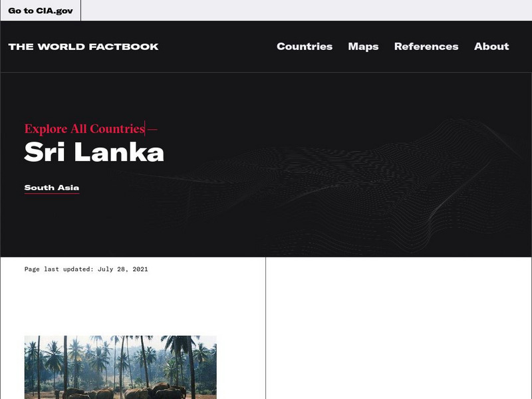
Task: Click the empty gray bar beside CIA.gov link
Action: (x=307, y=10)
